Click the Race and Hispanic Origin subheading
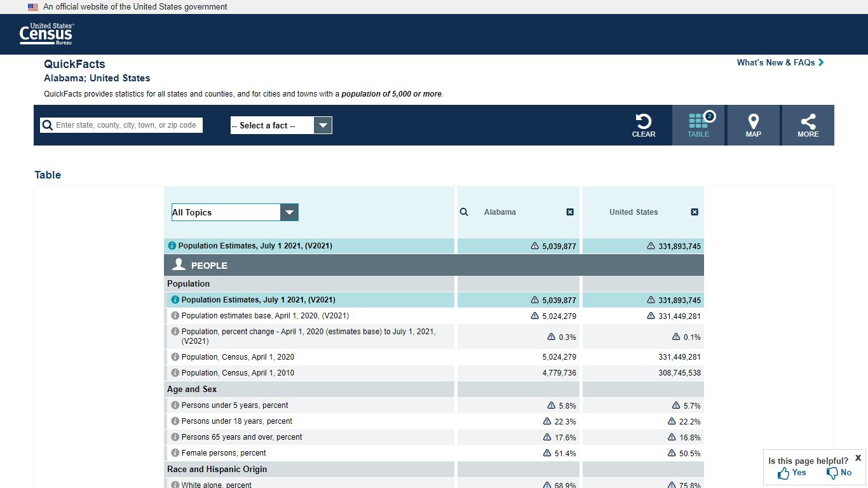The image size is (868, 488). (217, 470)
